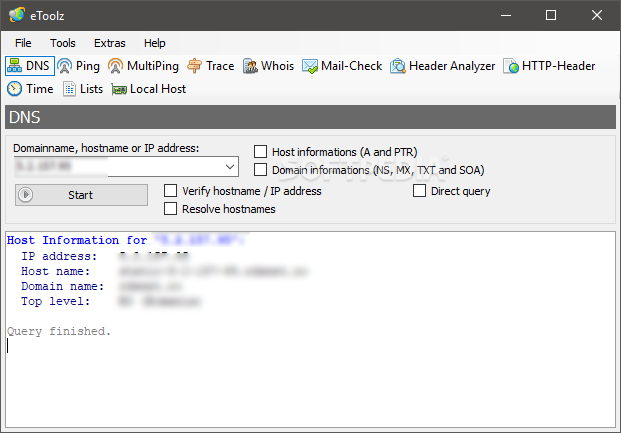621x433 pixels.
Task: Click the 'Top level:' result label
Action: pyautogui.click(x=55, y=301)
